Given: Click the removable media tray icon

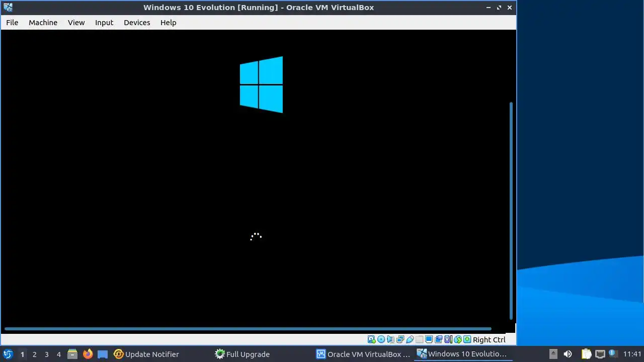Looking at the screenshot, I should [x=553, y=354].
